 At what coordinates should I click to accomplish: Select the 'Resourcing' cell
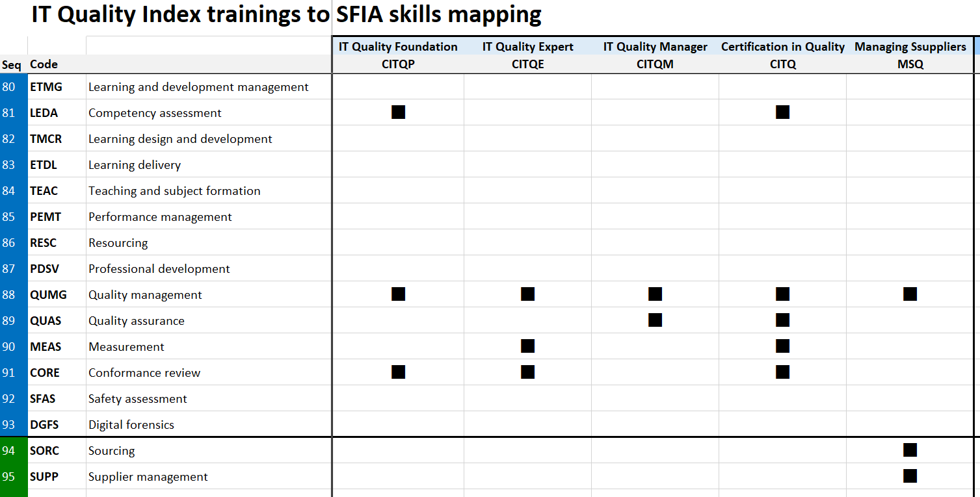pyautogui.click(x=209, y=243)
